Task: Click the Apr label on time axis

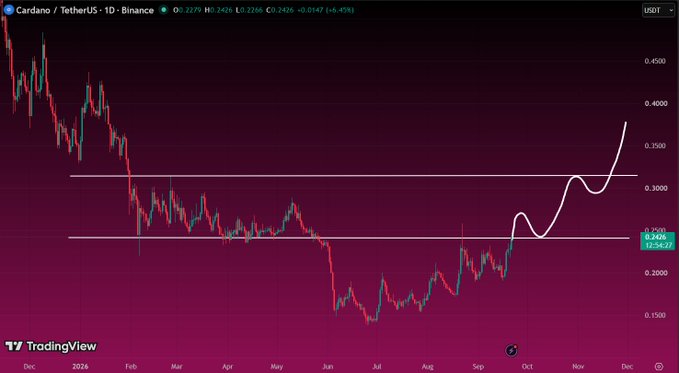Action: 228,367
